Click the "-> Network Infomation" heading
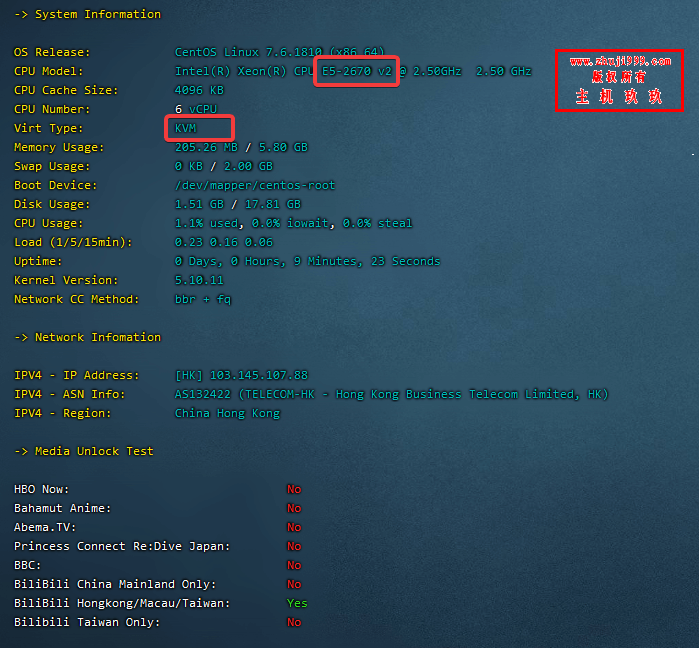The image size is (699, 648). 87,337
